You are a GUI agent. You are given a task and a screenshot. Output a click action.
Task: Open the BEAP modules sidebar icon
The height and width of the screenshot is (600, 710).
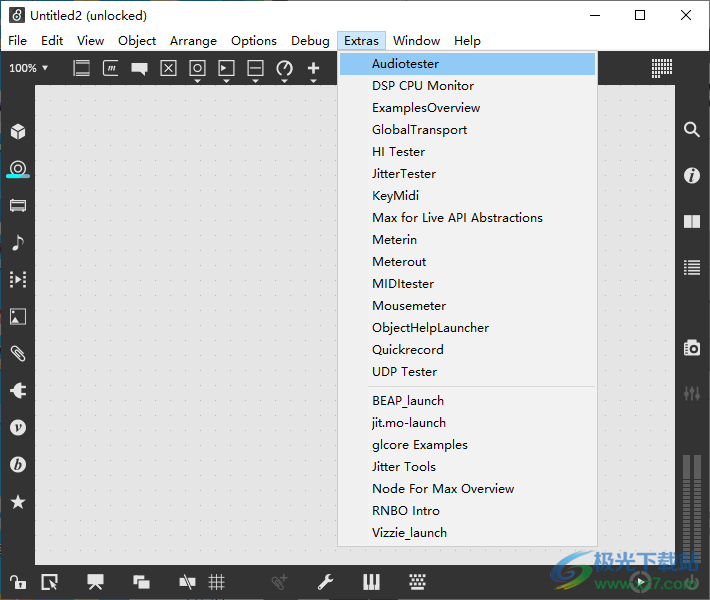(x=17, y=465)
